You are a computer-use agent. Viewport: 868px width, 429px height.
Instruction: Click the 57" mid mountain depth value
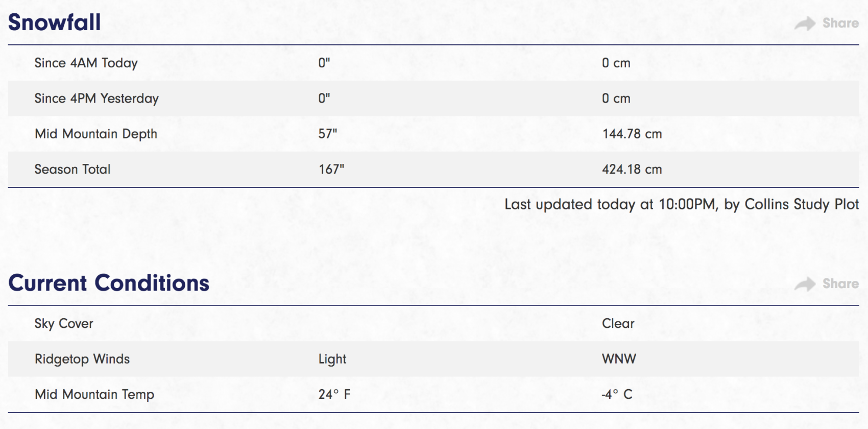point(328,134)
